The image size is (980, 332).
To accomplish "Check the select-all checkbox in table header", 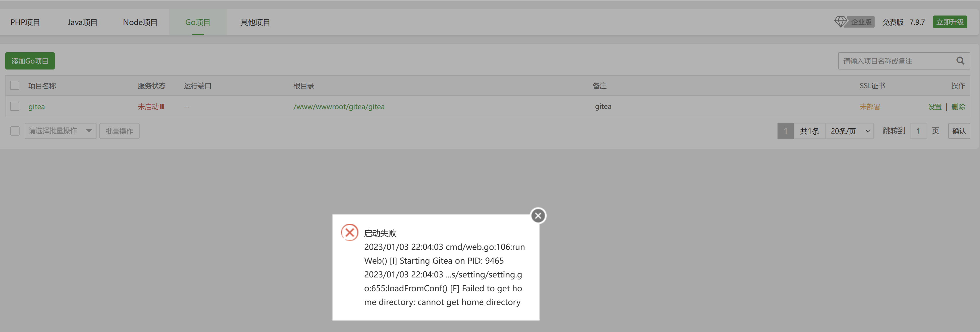I will 14,85.
